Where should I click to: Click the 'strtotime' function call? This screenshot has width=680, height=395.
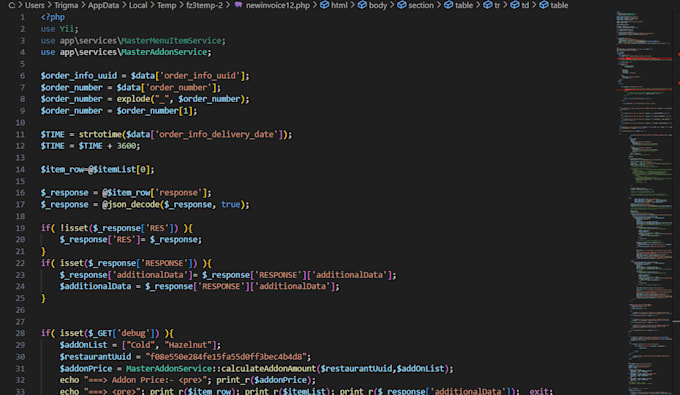pyautogui.click(x=100, y=134)
